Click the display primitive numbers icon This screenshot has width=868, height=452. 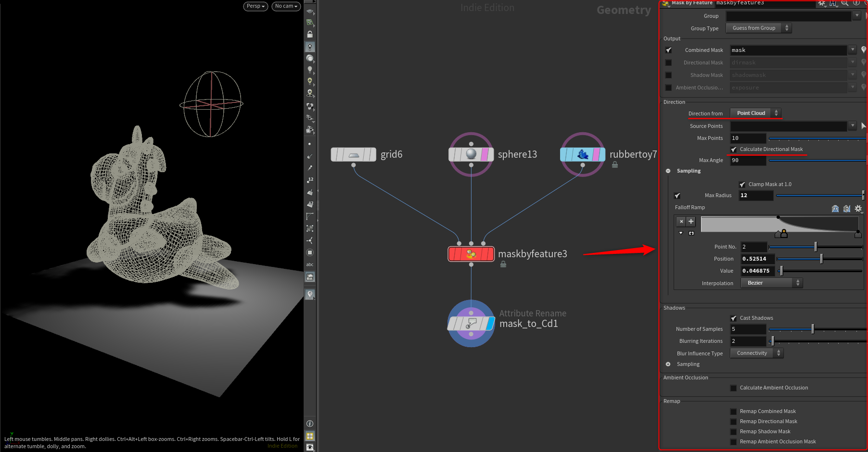point(310,204)
